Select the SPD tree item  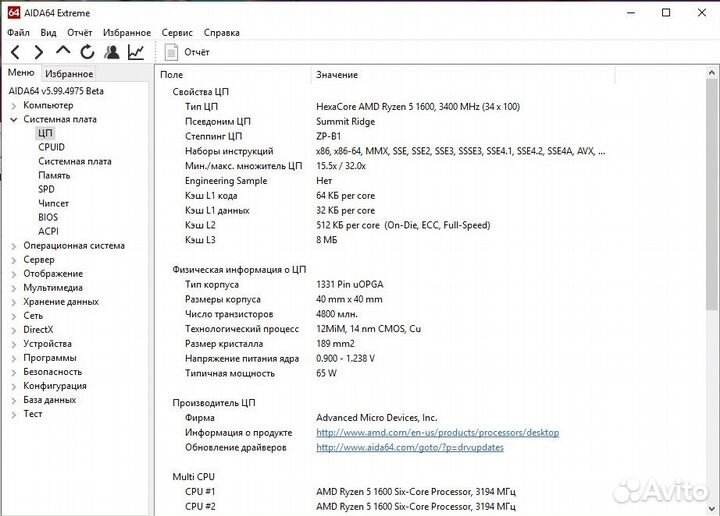tap(46, 189)
